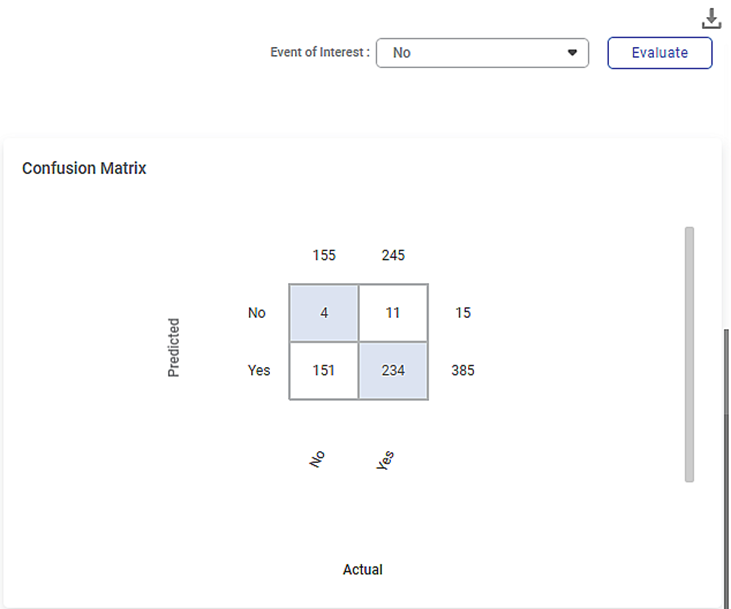Click the dropdown arrow next to No
Screen dimensions: 731x609
(572, 53)
